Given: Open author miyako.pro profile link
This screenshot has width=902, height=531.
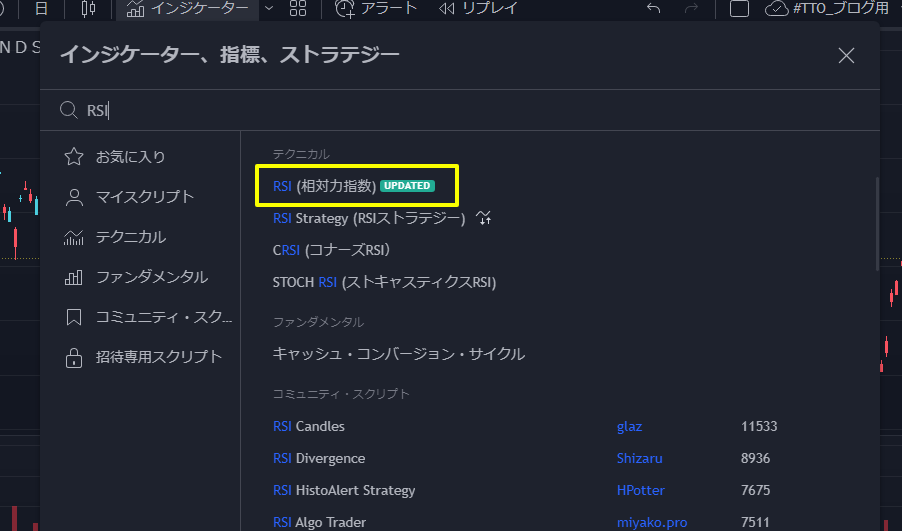Looking at the screenshot, I should [x=652, y=522].
